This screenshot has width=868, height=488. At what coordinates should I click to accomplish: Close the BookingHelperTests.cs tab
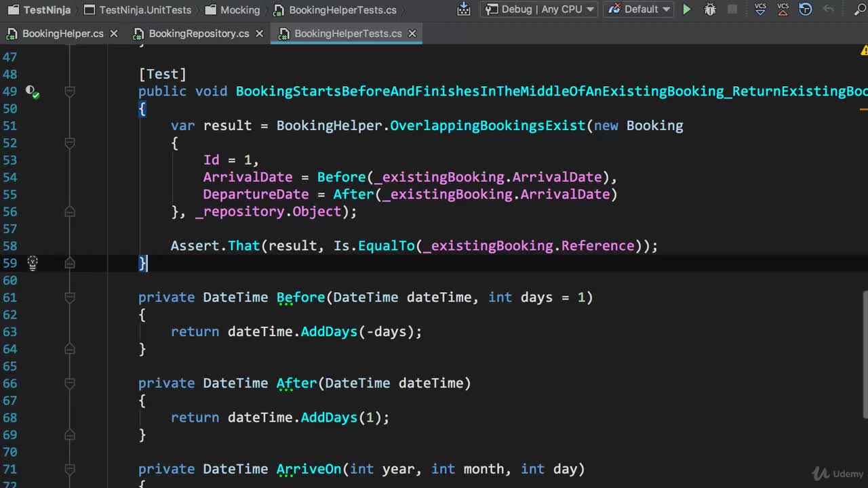pyautogui.click(x=412, y=33)
